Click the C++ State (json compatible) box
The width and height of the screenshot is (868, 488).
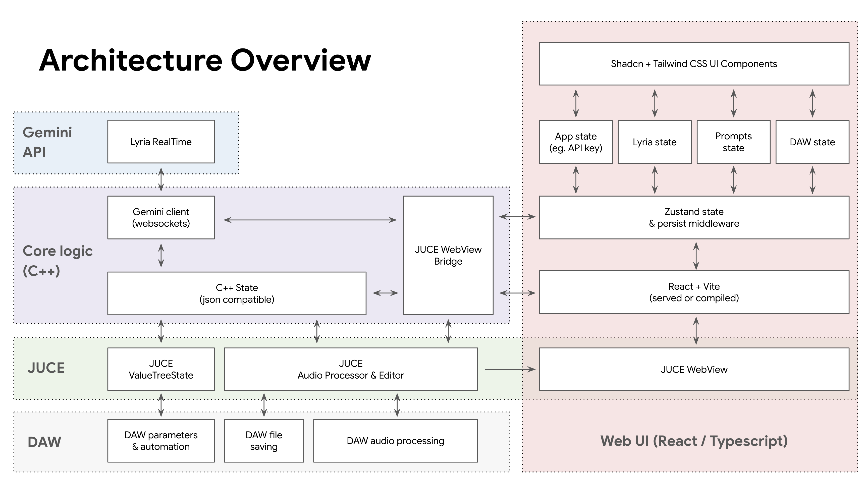click(237, 293)
